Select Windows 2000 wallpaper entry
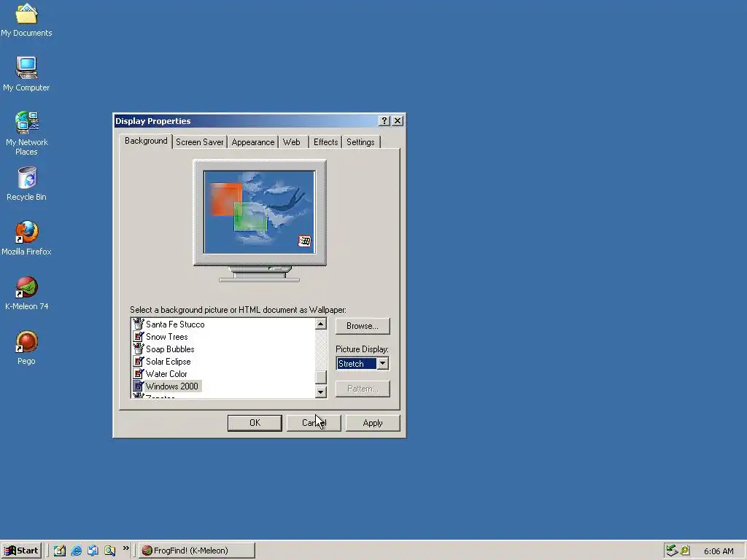Viewport: 747px width, 560px height. point(172,386)
